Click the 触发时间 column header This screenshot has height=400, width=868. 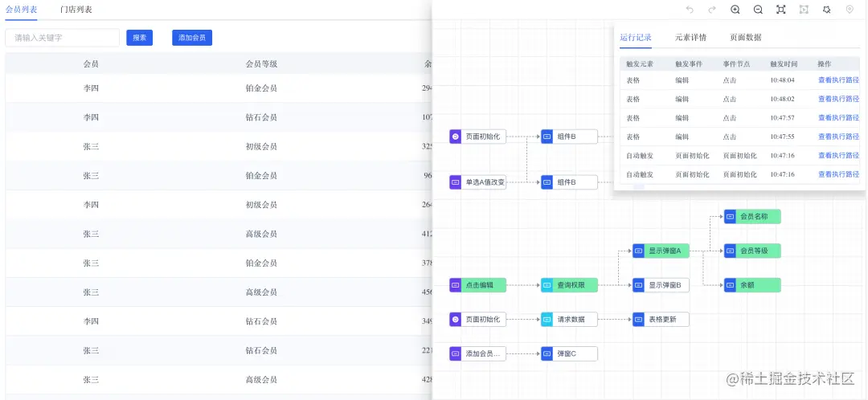(x=784, y=64)
